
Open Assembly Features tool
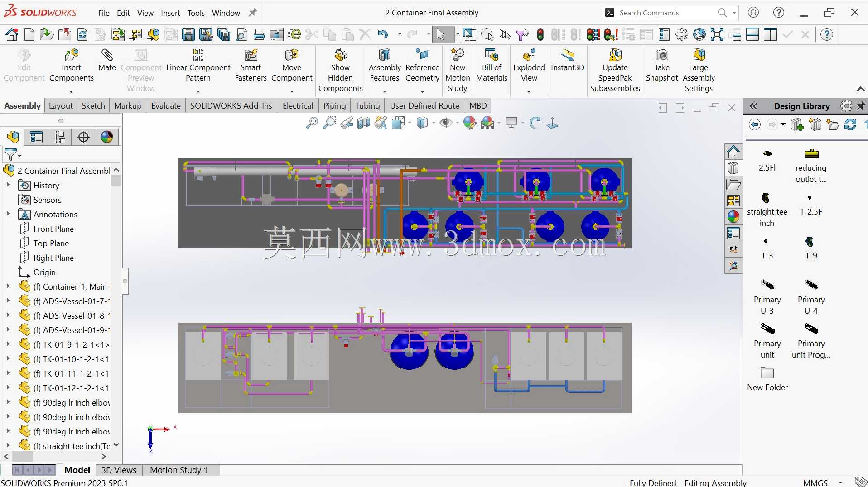click(x=385, y=66)
